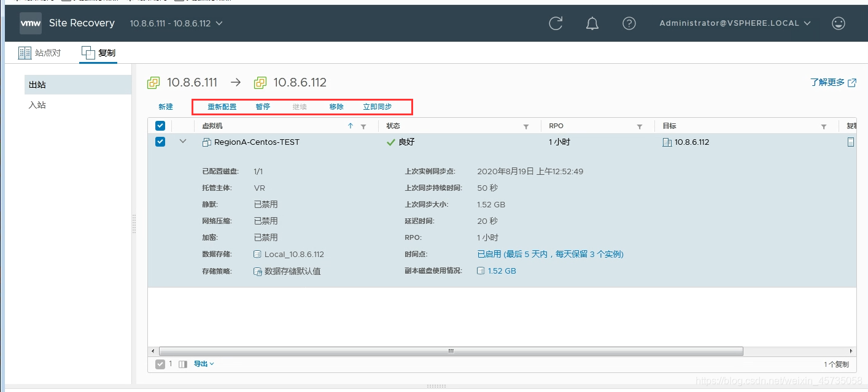The image size is (868, 392).
Task: Open the 导出 export dropdown
Action: (204, 364)
